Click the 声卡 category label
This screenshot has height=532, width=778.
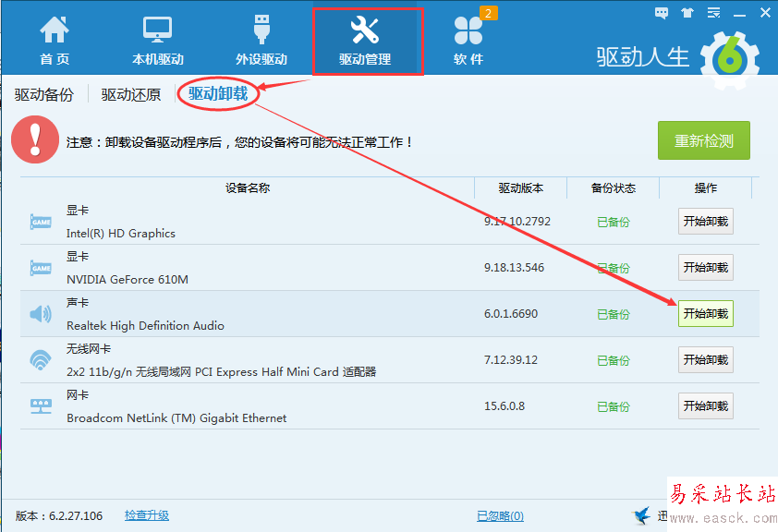[x=78, y=302]
